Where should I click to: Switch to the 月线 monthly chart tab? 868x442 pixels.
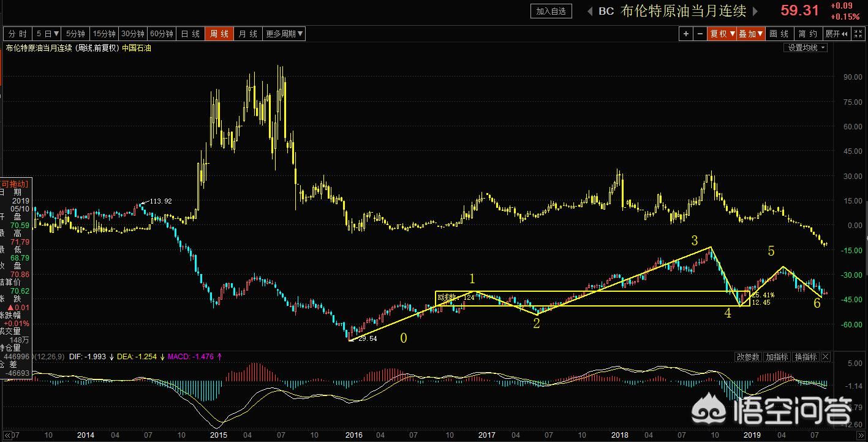[248, 34]
